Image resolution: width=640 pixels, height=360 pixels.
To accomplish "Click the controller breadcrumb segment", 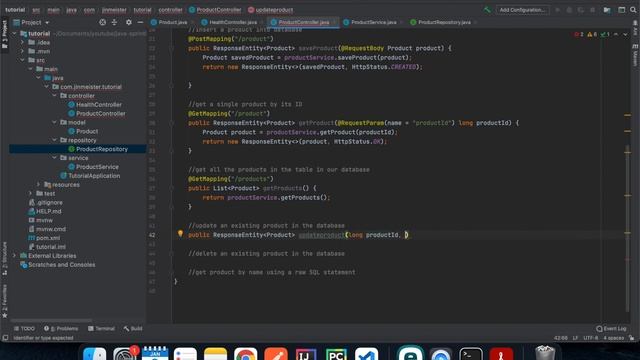I will click(170, 10).
